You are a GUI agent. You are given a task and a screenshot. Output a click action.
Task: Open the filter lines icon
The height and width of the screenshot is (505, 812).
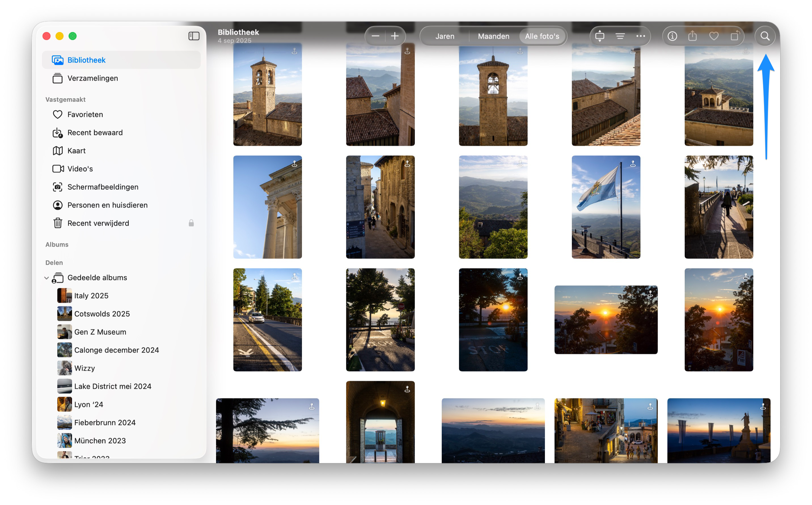(620, 36)
